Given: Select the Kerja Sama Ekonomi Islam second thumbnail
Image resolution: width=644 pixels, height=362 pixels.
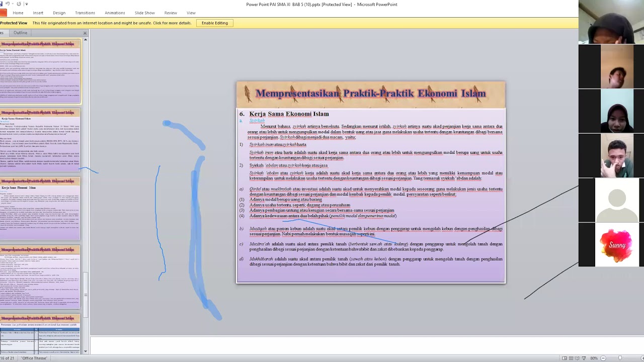Looking at the screenshot, I should (40, 140).
